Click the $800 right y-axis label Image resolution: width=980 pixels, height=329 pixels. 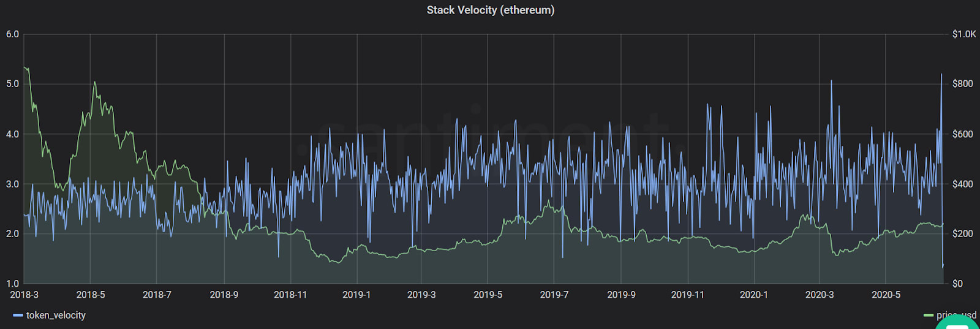[962, 84]
